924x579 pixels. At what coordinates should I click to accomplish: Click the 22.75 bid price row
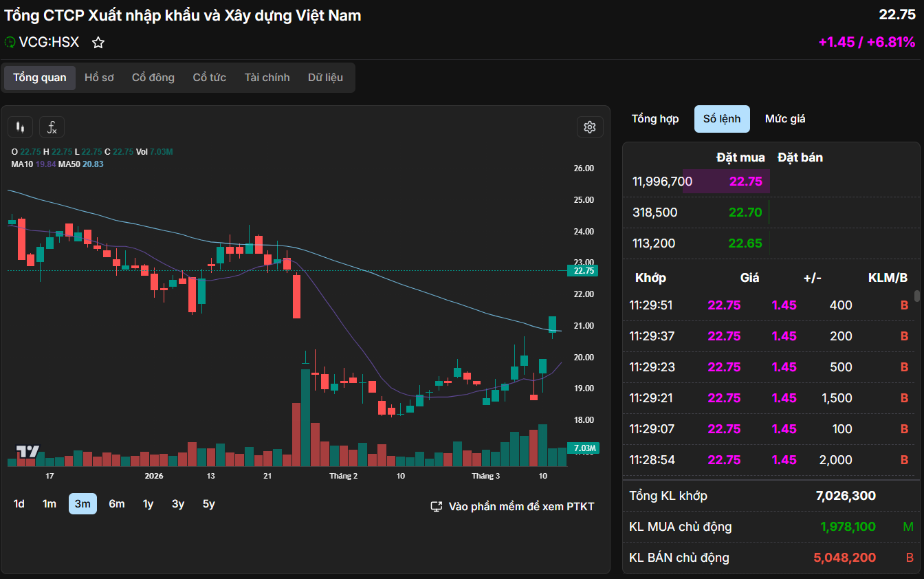pos(745,182)
